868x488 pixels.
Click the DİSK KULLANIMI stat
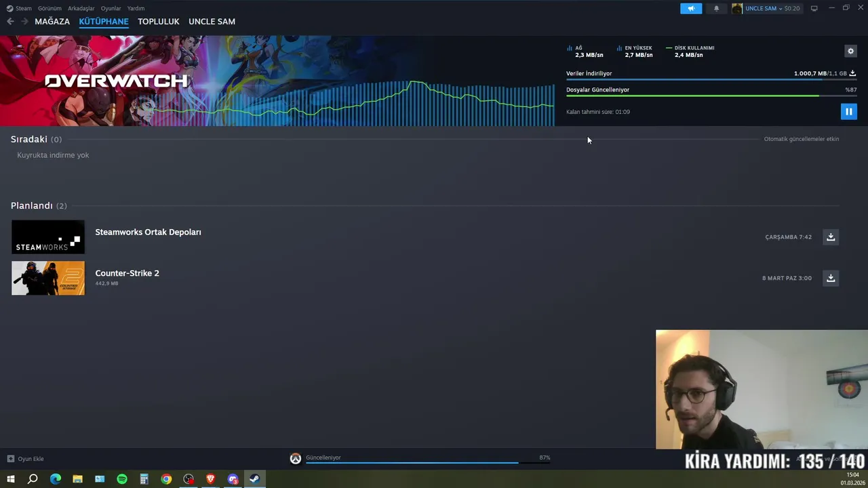pyautogui.click(x=690, y=52)
